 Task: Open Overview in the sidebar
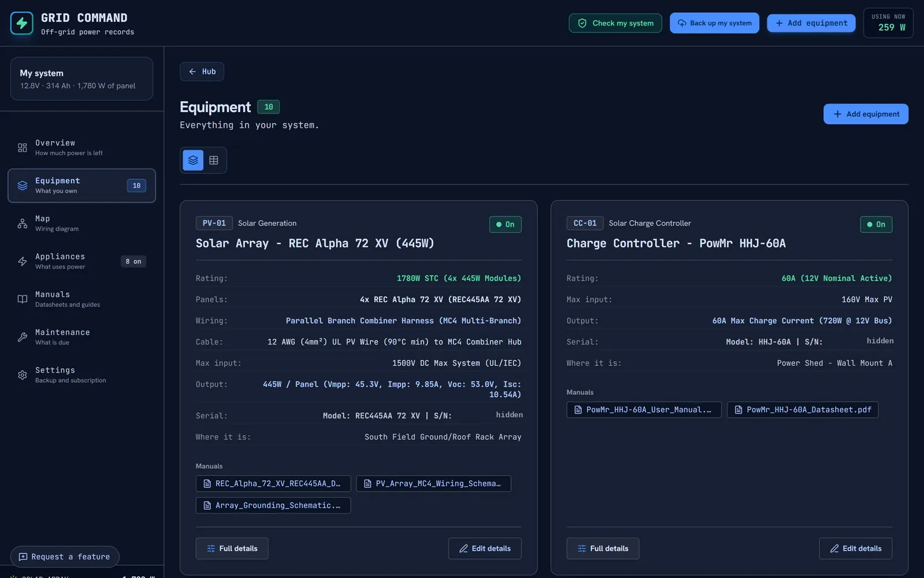pyautogui.click(x=81, y=147)
